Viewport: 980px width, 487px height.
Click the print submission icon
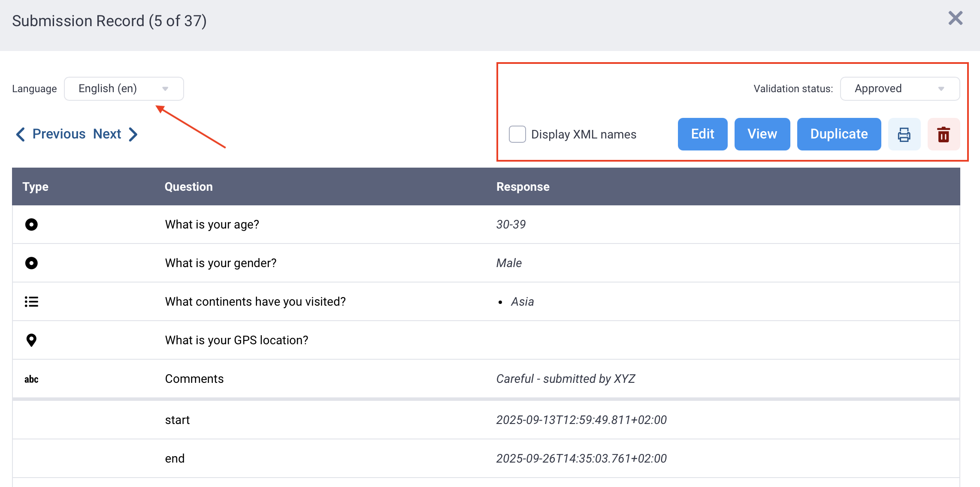pyautogui.click(x=904, y=135)
